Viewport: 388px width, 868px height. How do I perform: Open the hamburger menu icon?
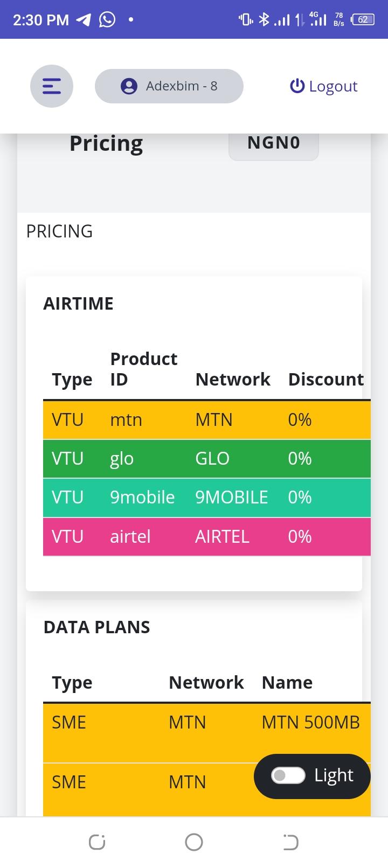52,86
